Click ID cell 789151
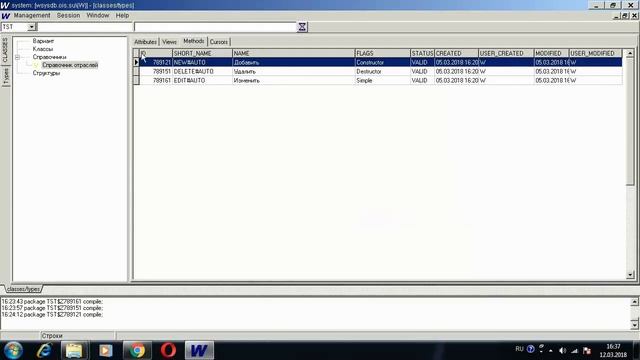The width and height of the screenshot is (640, 360). pyautogui.click(x=156, y=71)
